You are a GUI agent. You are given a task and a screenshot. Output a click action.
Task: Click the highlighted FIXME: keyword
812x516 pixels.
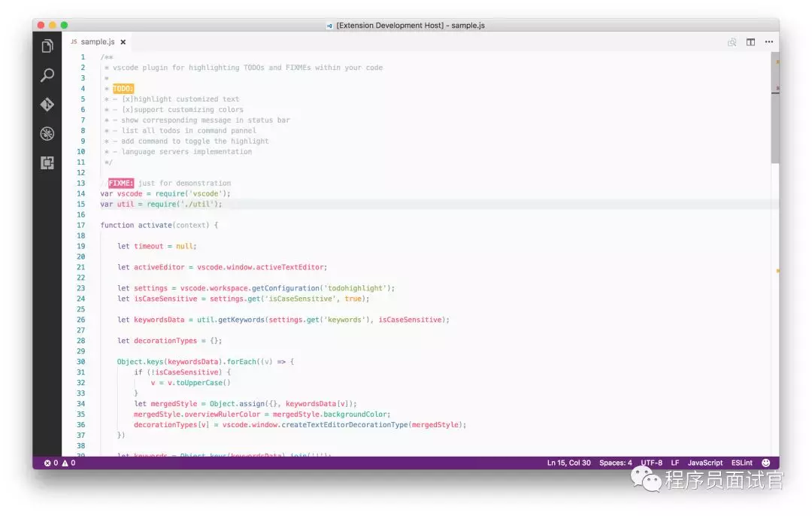coord(120,183)
